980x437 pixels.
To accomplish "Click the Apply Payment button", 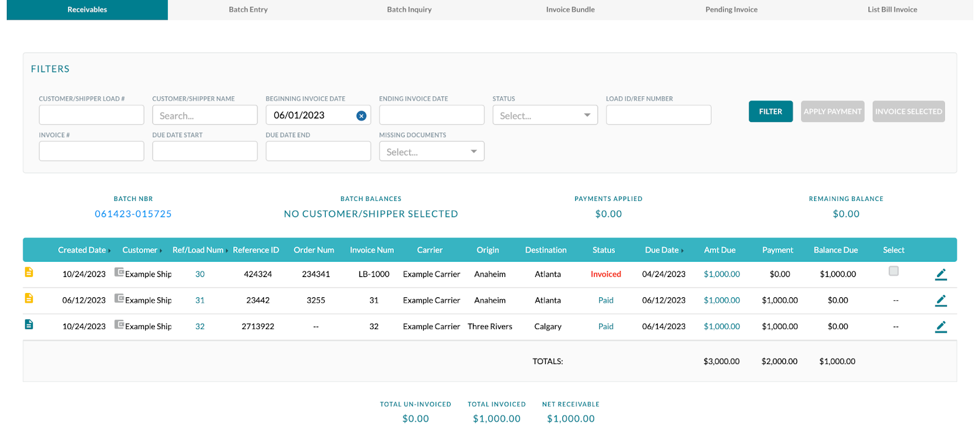I will 832,112.
